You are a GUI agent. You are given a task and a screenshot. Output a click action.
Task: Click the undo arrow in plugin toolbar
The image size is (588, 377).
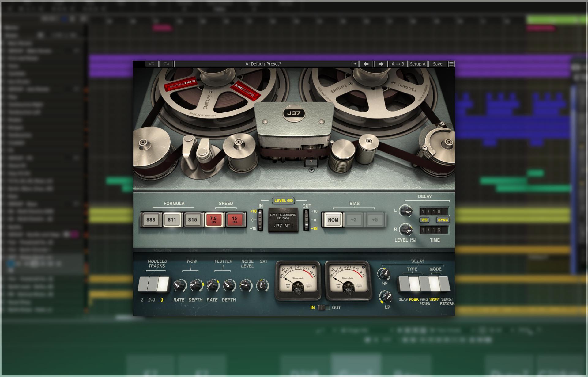(x=152, y=64)
